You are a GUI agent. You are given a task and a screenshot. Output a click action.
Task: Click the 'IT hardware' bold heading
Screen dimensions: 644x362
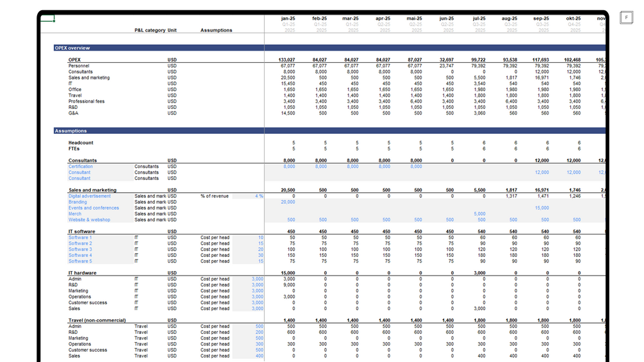pyautogui.click(x=83, y=273)
